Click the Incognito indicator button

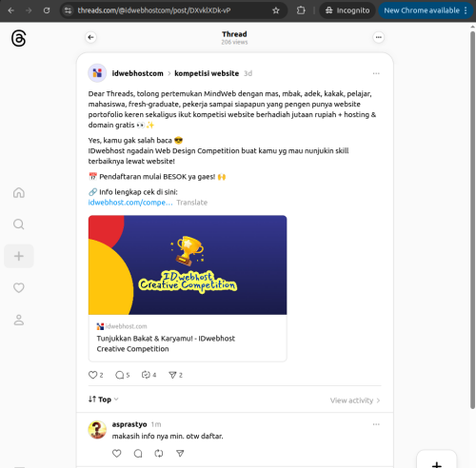click(347, 10)
